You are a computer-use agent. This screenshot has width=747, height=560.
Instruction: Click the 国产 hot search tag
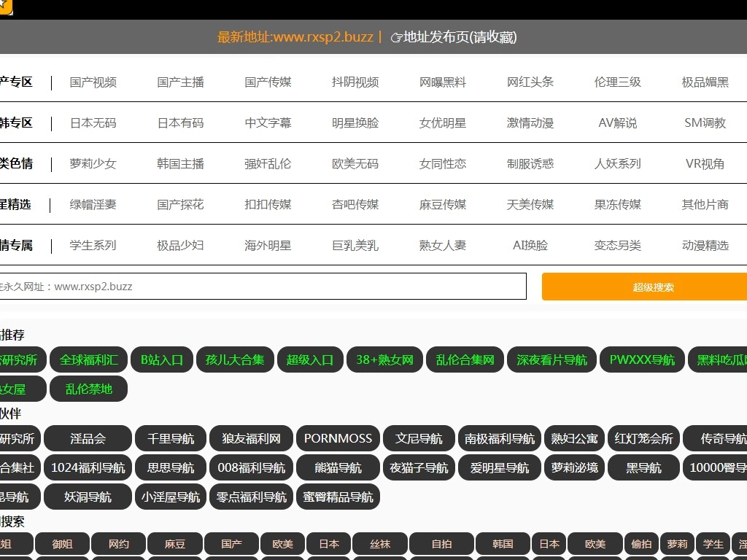(x=231, y=544)
